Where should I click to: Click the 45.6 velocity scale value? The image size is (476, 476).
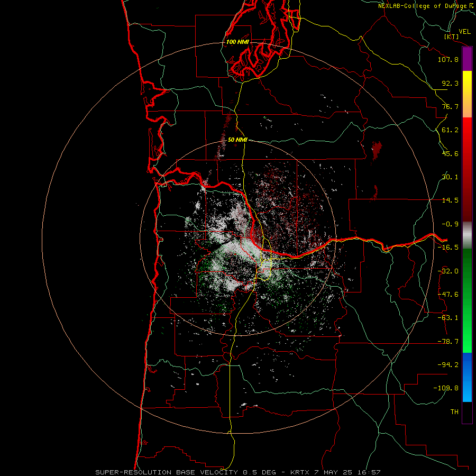[450, 153]
